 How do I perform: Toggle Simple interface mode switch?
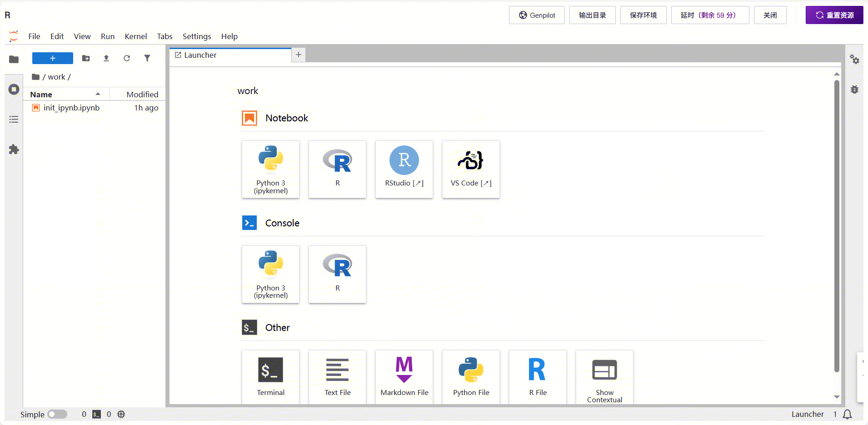57,414
